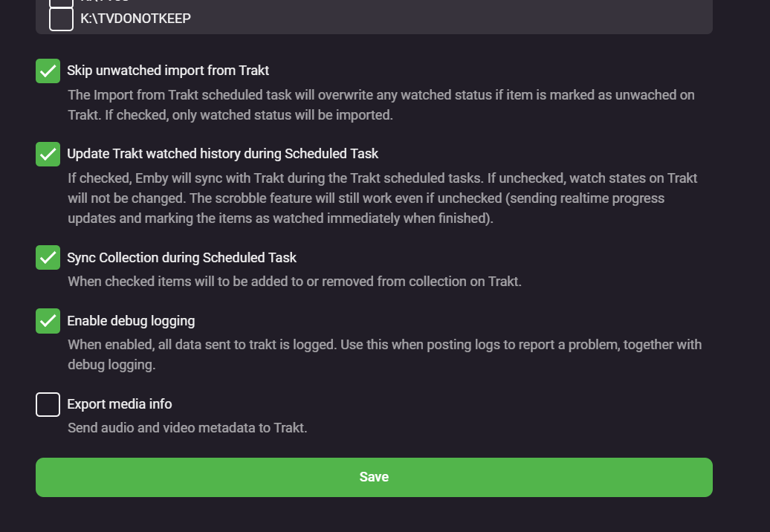Click the Save button

coord(374,477)
